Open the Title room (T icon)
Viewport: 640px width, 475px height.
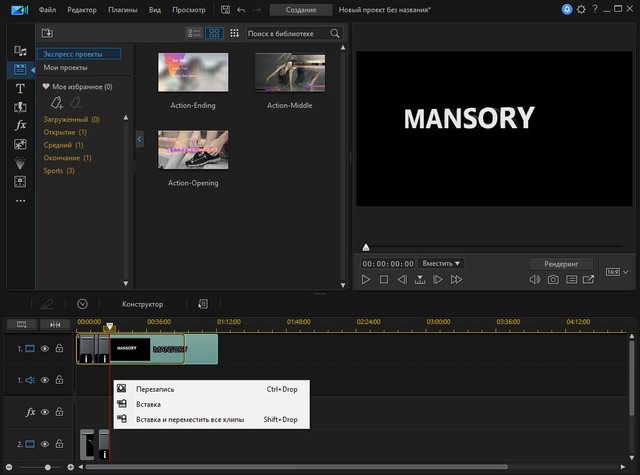[20, 88]
